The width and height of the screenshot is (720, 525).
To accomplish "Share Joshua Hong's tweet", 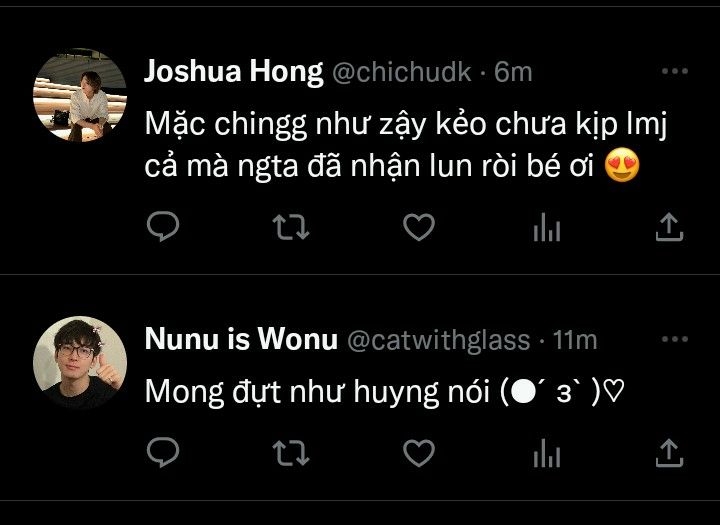I will point(669,227).
